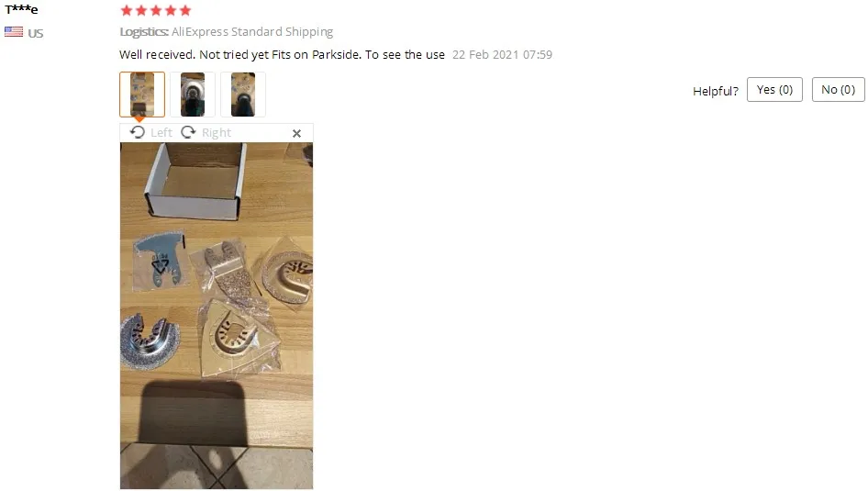Viewport: 868px width, 491px height.
Task: Click the review date 22 Feb 2021
Action: pyautogui.click(x=502, y=55)
